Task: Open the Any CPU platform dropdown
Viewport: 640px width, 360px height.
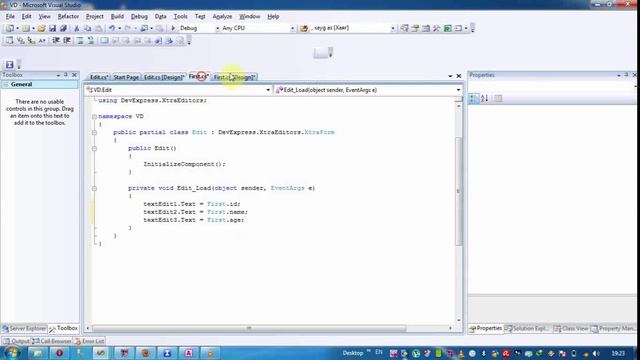Action: pos(292,28)
